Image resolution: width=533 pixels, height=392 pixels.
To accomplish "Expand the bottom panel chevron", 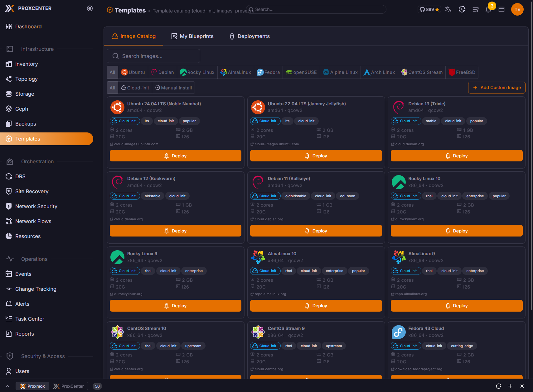I will pyautogui.click(x=7, y=386).
